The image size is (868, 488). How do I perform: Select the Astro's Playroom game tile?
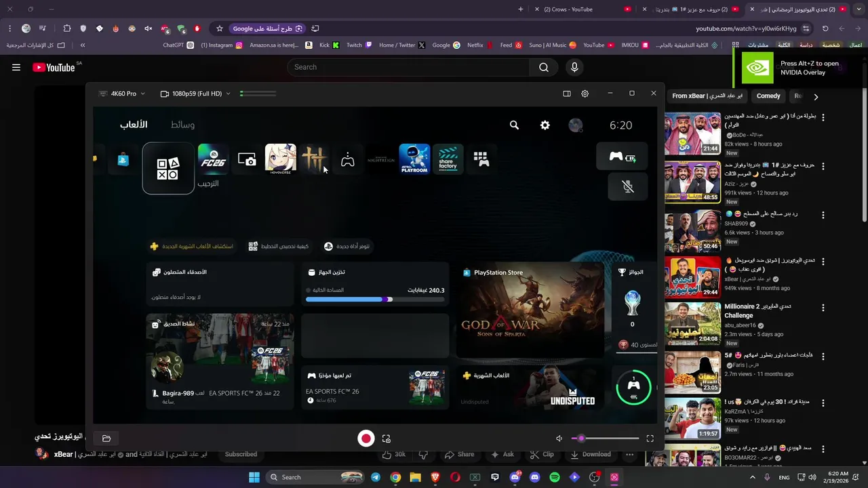pyautogui.click(x=414, y=159)
